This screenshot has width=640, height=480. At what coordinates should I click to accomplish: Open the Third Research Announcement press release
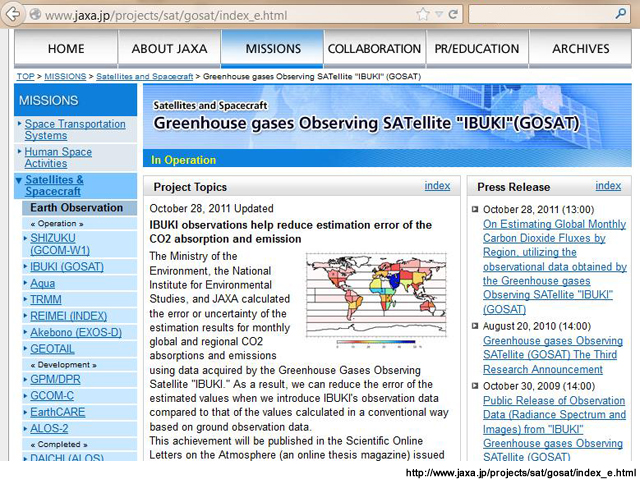[553, 355]
